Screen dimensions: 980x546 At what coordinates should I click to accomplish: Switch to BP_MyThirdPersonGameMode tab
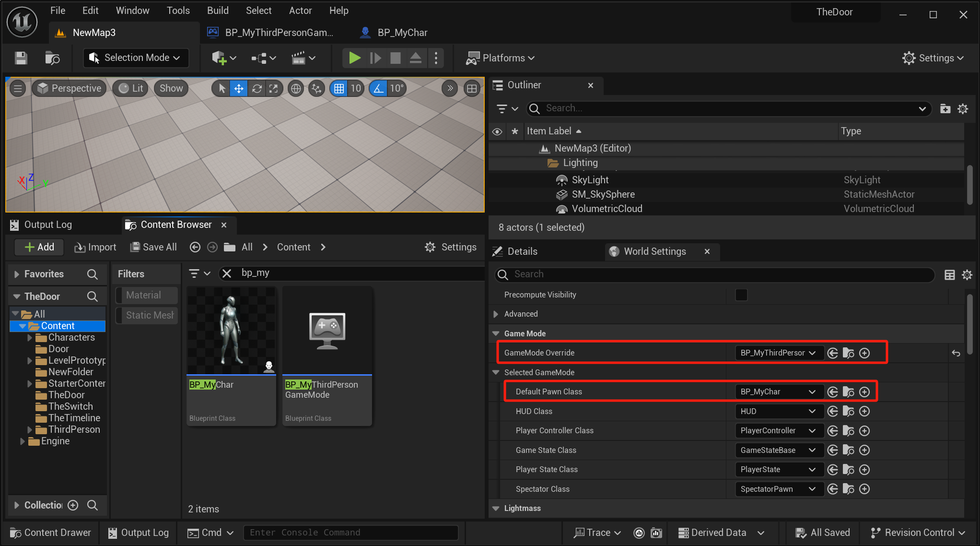pyautogui.click(x=271, y=33)
